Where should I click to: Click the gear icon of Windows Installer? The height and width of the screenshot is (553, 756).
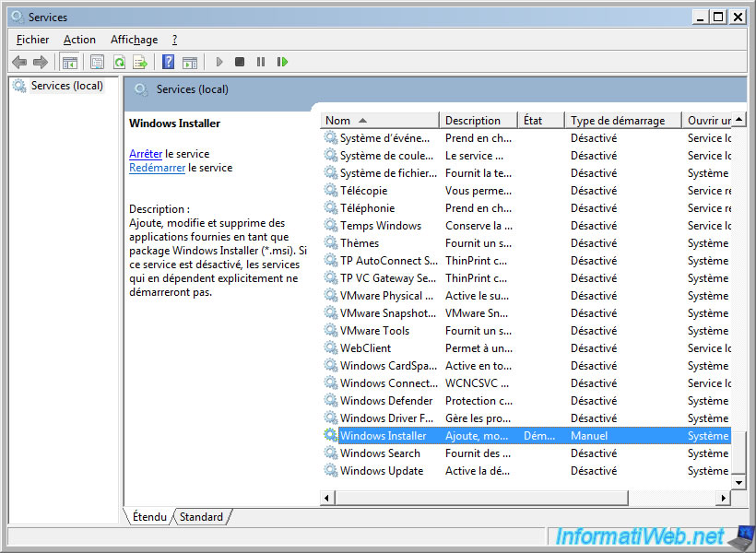pyautogui.click(x=331, y=435)
